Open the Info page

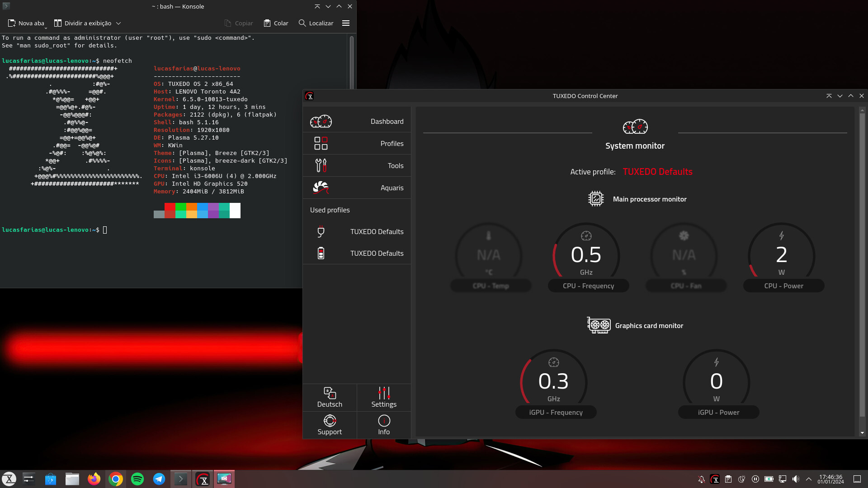[384, 425]
